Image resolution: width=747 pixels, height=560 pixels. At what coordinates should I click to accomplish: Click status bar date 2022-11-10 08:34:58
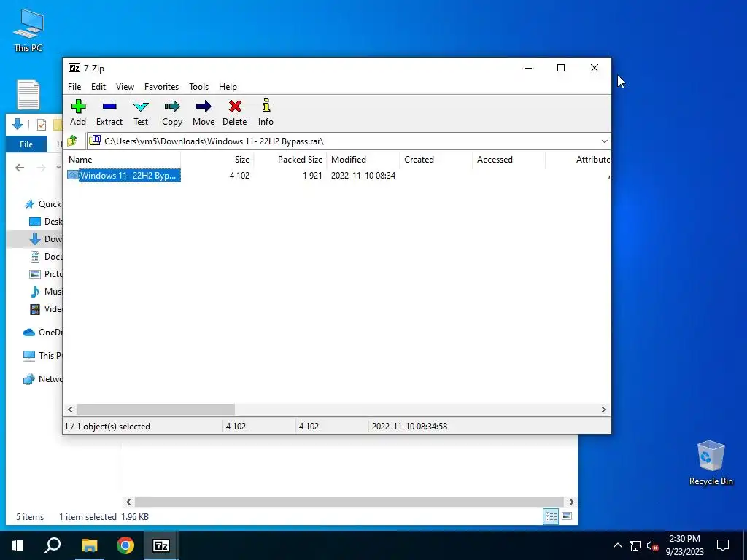[x=409, y=426]
